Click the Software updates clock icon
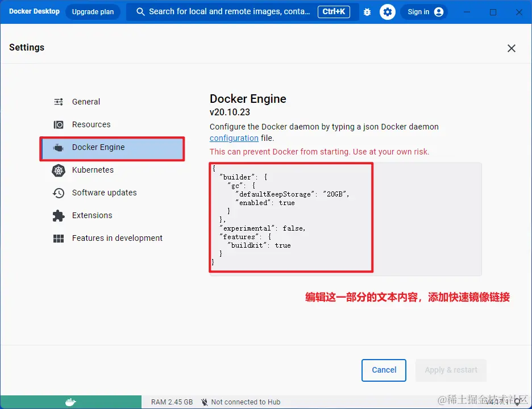The width and height of the screenshot is (532, 409). coord(59,193)
